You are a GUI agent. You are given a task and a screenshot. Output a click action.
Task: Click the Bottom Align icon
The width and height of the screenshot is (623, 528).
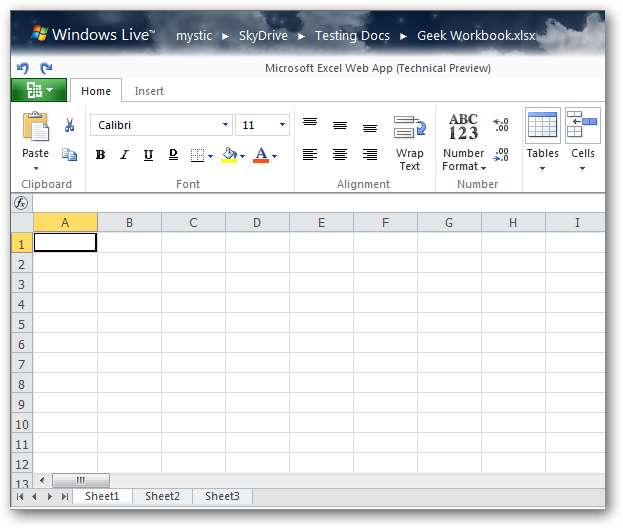[x=370, y=128]
